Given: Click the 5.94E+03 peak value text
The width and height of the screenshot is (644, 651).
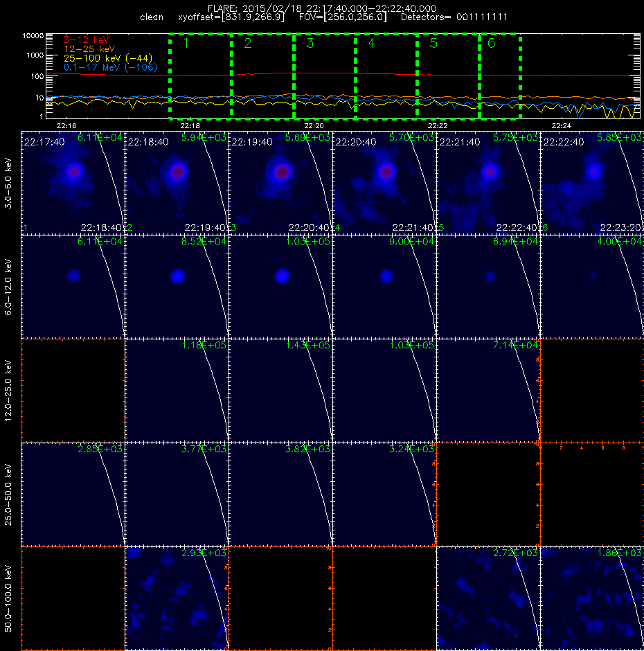Looking at the screenshot, I should pyautogui.click(x=204, y=137).
